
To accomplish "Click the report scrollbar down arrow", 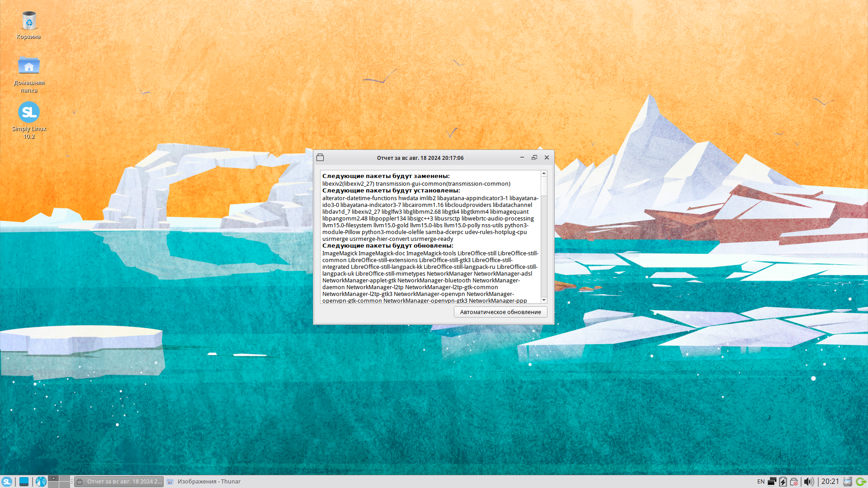I will (544, 300).
